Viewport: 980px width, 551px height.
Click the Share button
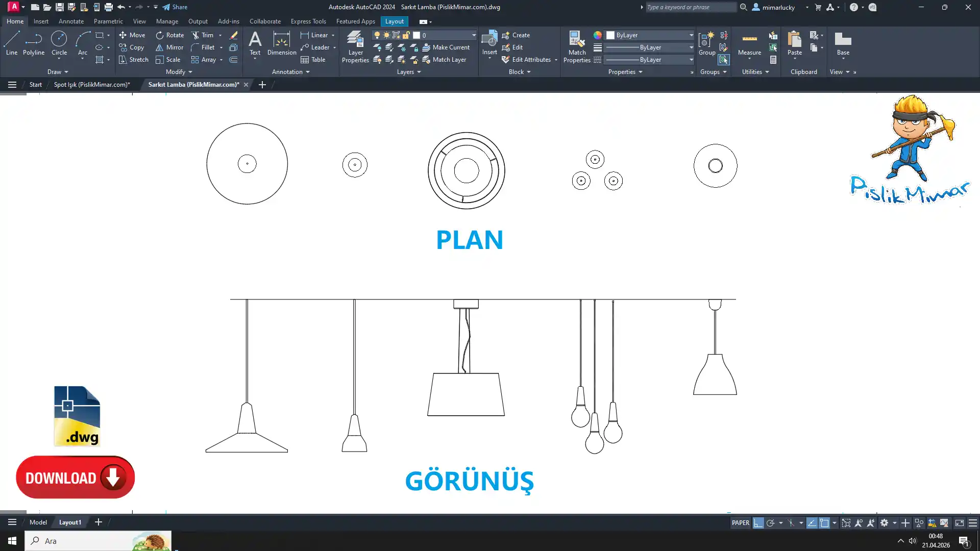point(175,7)
